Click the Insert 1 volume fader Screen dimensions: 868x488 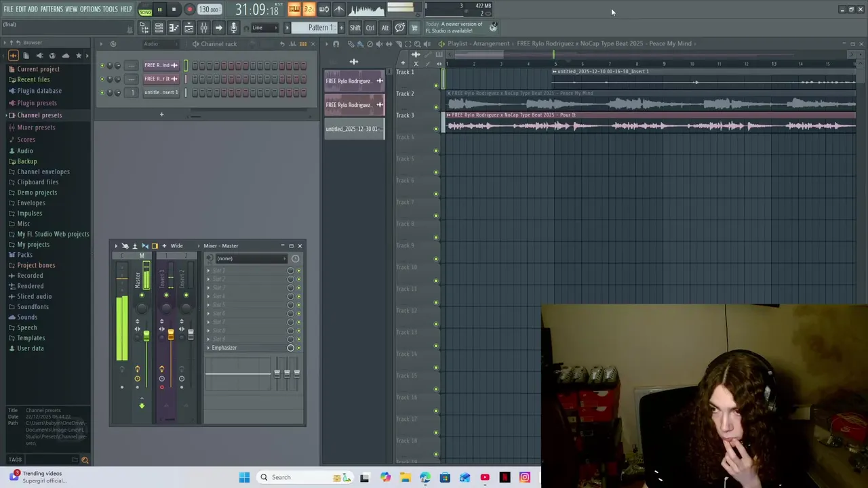coord(170,334)
